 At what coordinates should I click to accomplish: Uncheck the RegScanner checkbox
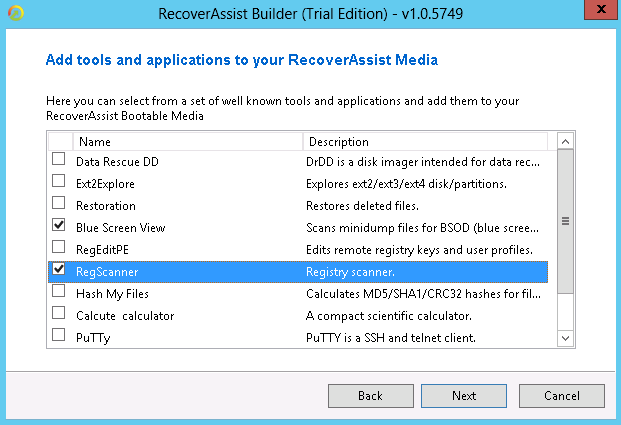pyautogui.click(x=59, y=270)
